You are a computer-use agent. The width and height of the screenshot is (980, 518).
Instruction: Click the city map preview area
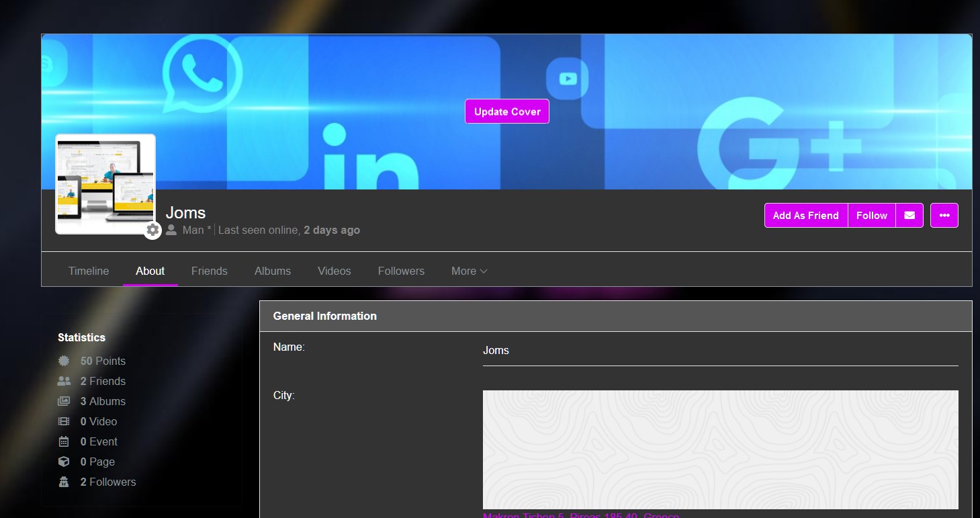[x=720, y=449]
